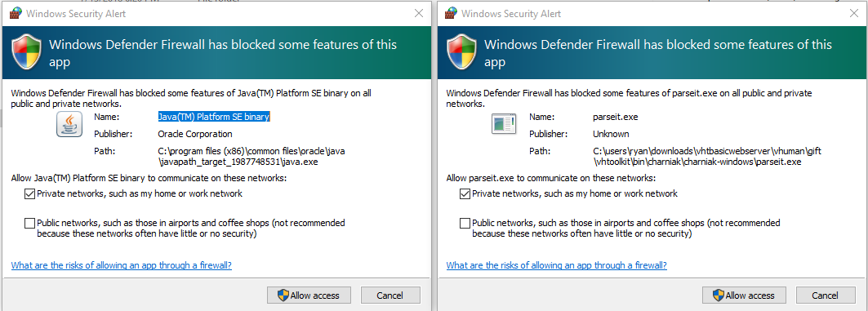Image resolution: width=868 pixels, height=311 pixels.
Task: Close the parseit.exe Windows Security Alert window
Action: (x=854, y=13)
